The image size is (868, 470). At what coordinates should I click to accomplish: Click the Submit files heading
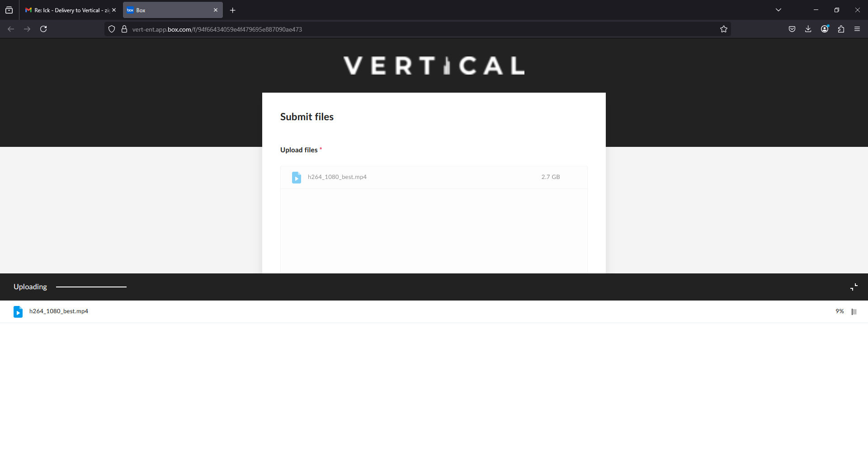click(307, 117)
